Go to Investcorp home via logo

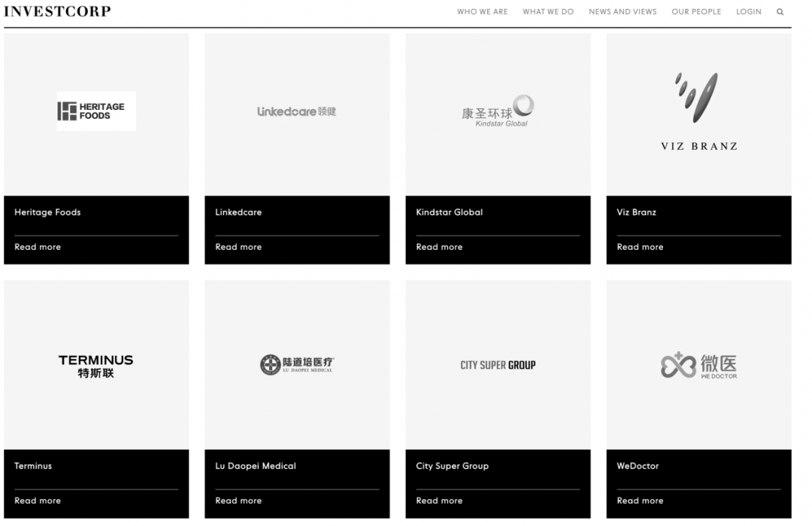[x=57, y=11]
